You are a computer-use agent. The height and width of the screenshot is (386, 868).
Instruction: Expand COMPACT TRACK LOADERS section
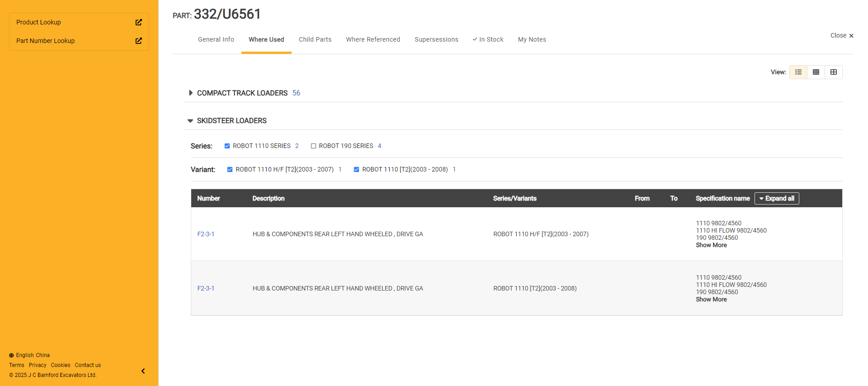click(x=190, y=93)
